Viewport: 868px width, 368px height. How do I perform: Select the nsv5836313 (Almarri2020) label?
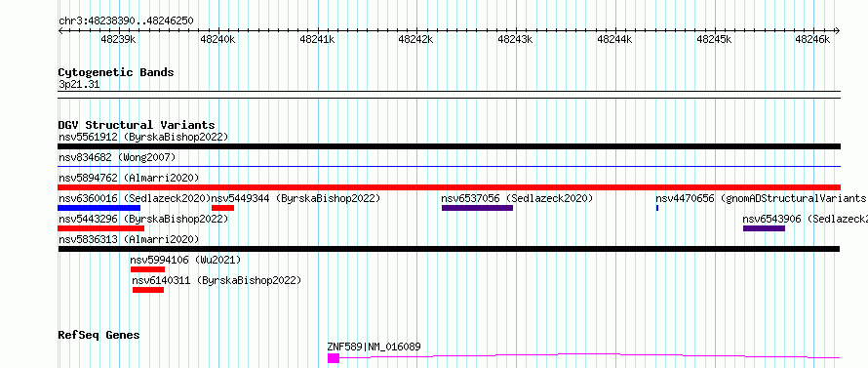[x=129, y=239]
